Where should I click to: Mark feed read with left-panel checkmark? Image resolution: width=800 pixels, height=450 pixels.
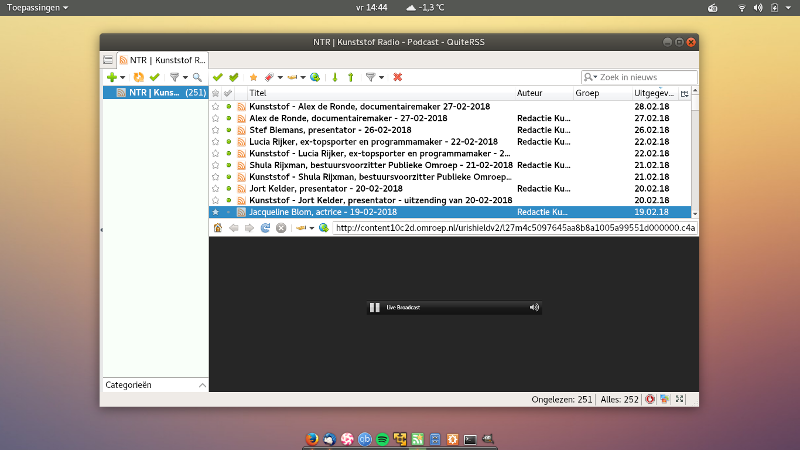tap(155, 78)
